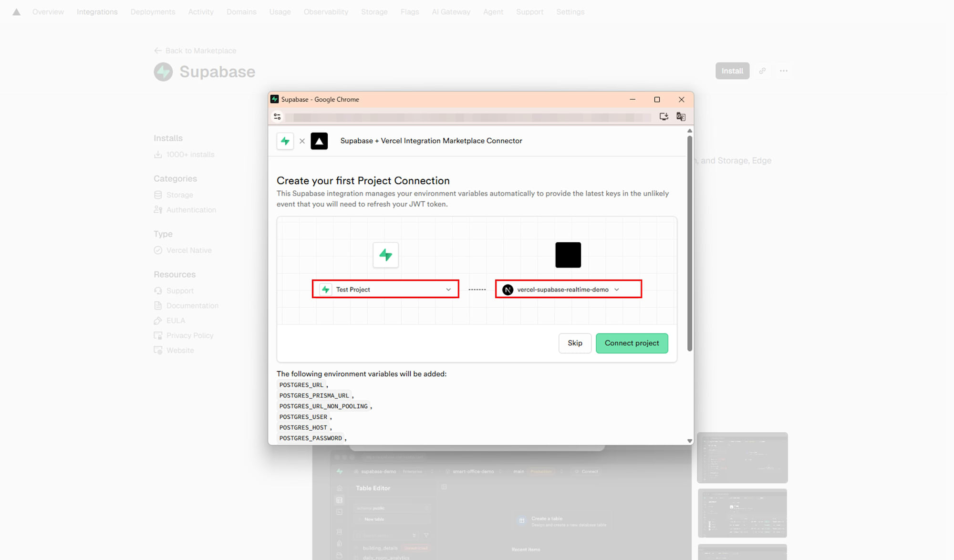954x560 pixels.
Task: Click the Vercel Native type checkmark icon
Action: 158,250
